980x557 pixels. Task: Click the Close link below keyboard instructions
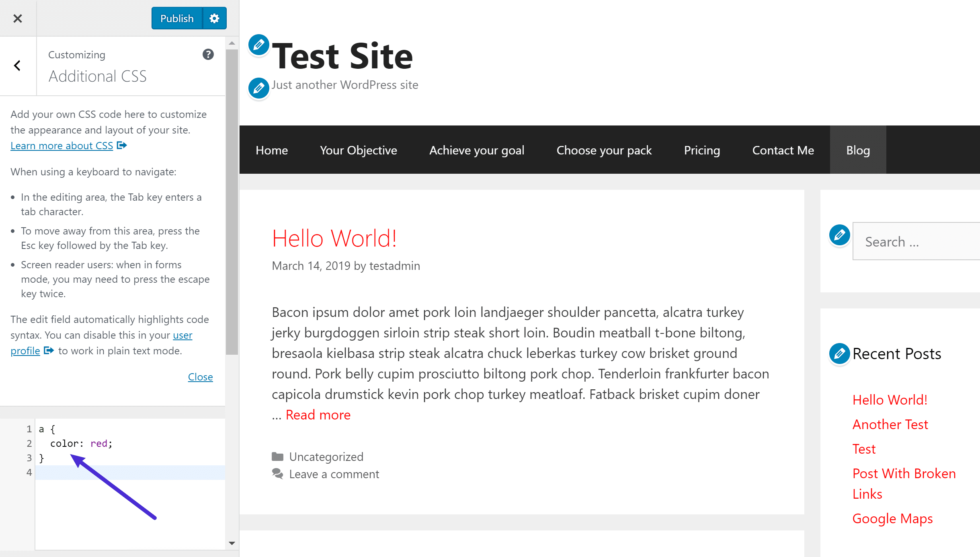coord(201,376)
